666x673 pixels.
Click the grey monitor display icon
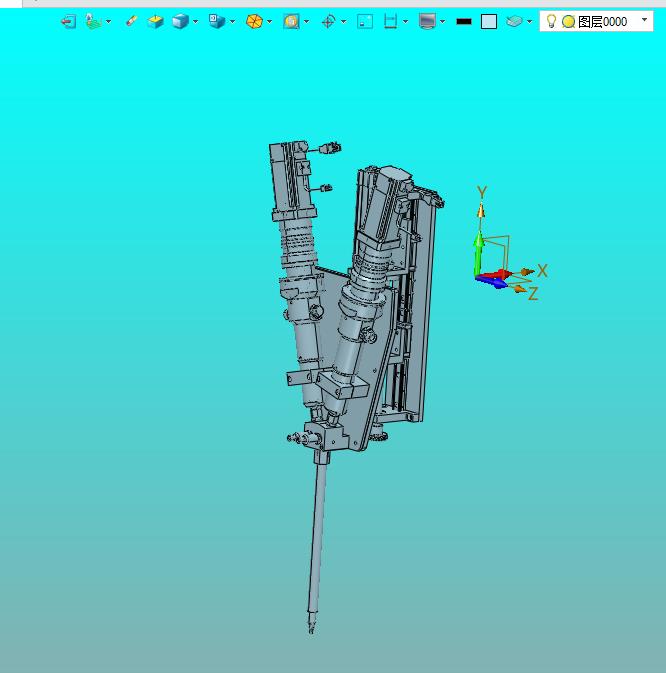pos(427,21)
